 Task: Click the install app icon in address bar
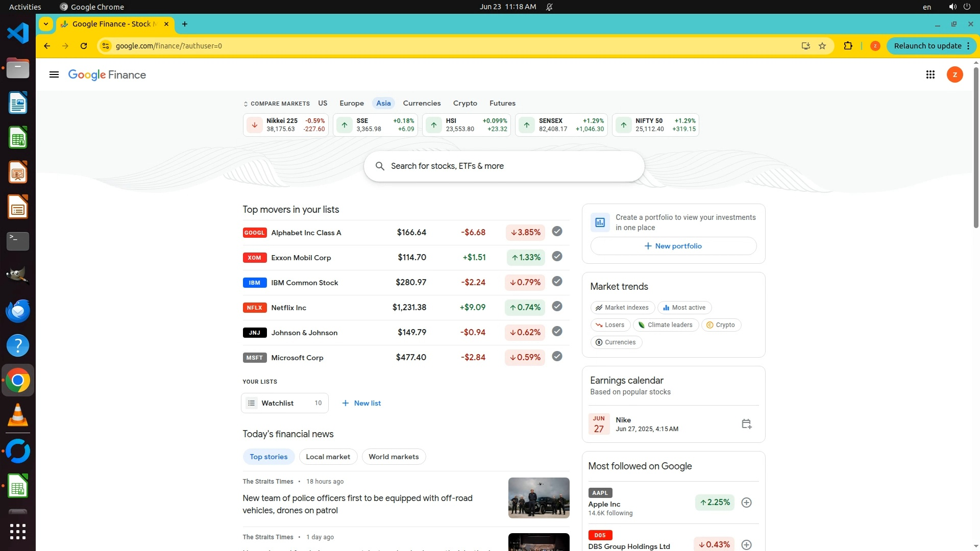tap(805, 46)
